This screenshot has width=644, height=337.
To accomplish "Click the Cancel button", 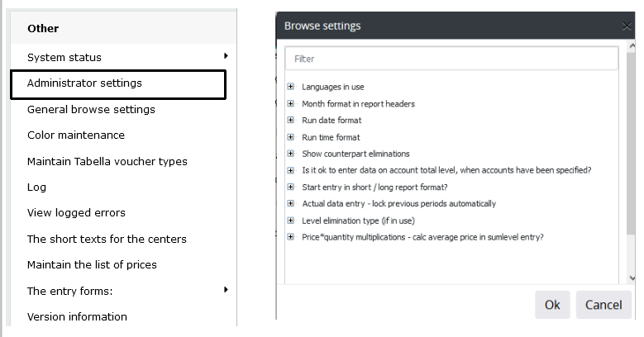I will click(603, 305).
